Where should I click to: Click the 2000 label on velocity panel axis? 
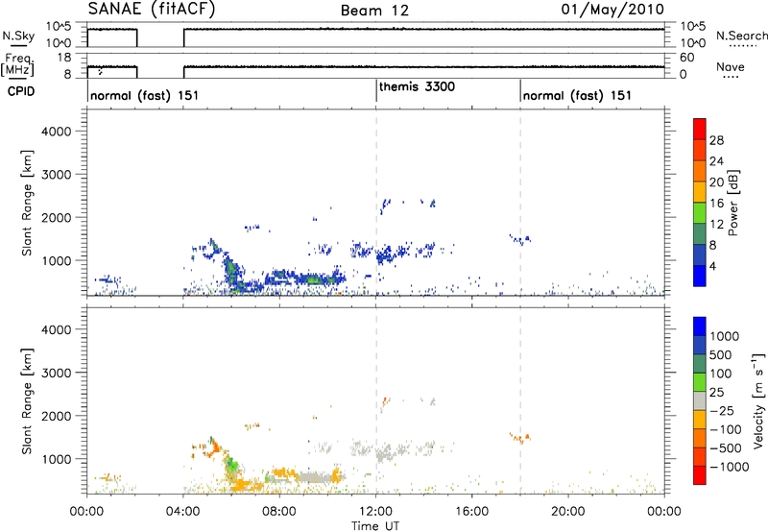click(x=57, y=416)
